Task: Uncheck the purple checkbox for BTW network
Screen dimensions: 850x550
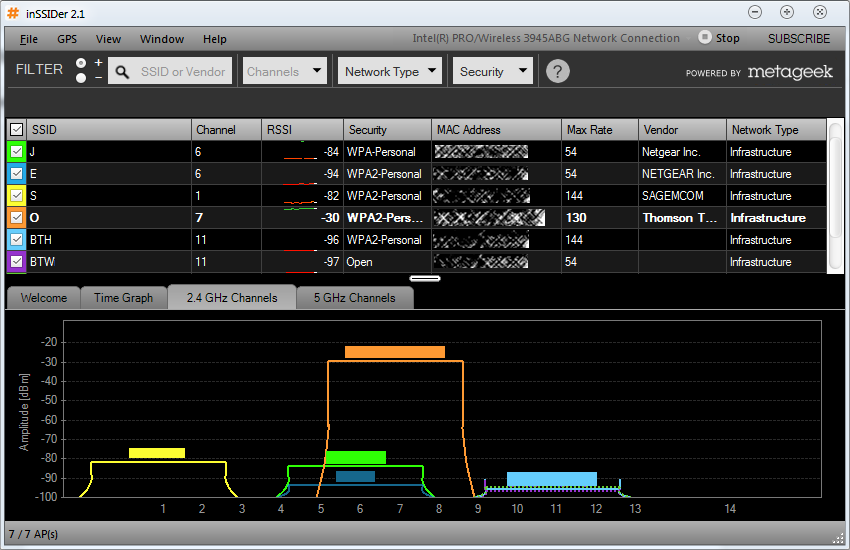Action: point(16,261)
